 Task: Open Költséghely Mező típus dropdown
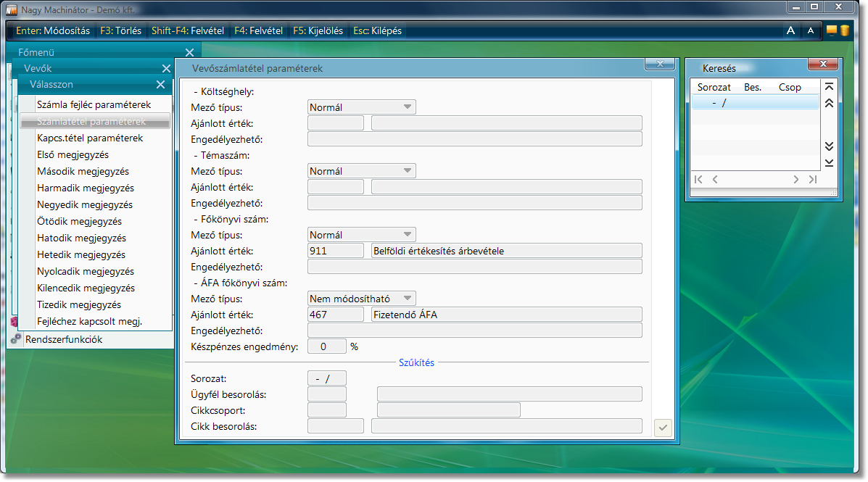tap(361, 107)
